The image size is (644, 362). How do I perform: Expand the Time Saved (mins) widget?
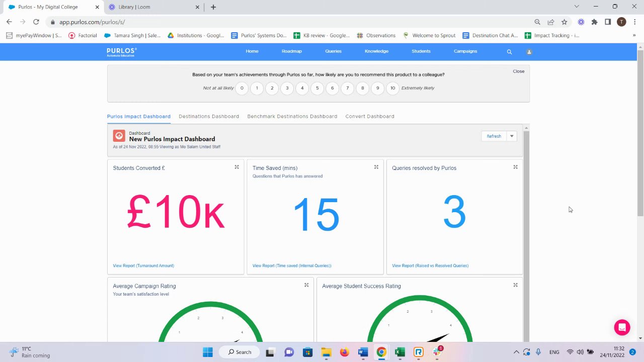tap(376, 167)
